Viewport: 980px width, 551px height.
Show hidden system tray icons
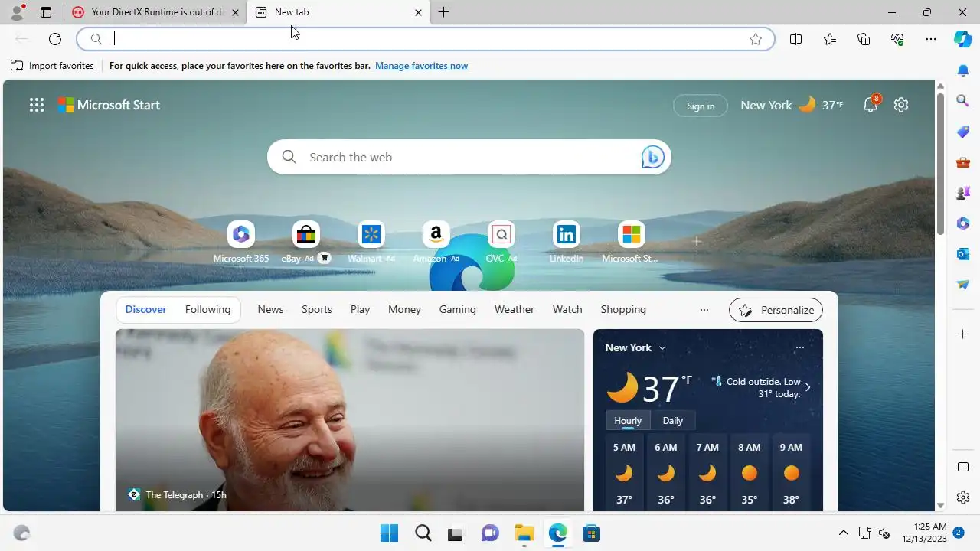click(844, 533)
